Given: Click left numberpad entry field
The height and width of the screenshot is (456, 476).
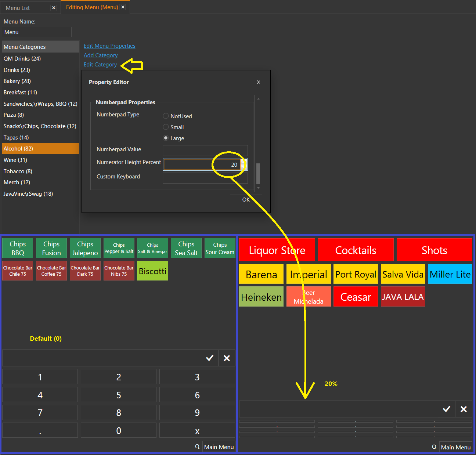Looking at the screenshot, I should click(x=101, y=358).
